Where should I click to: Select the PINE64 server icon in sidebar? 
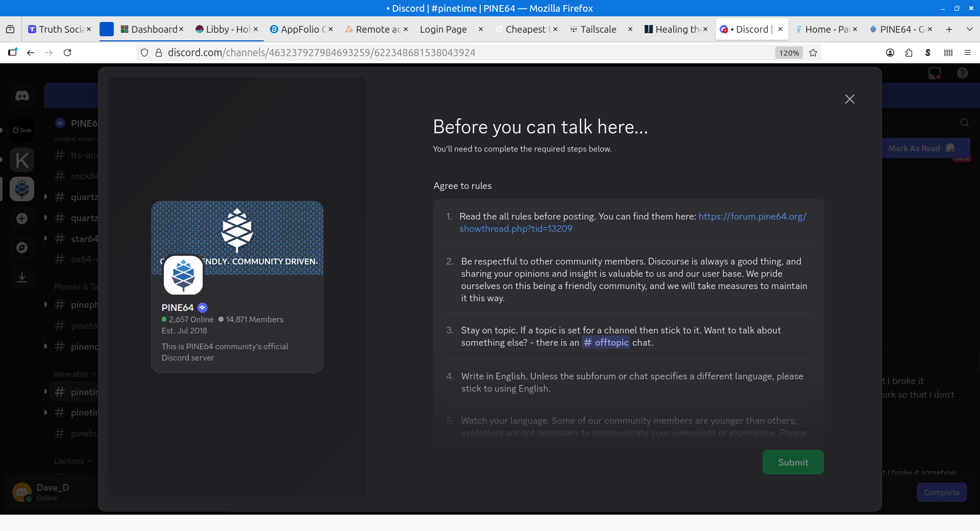coord(22,189)
